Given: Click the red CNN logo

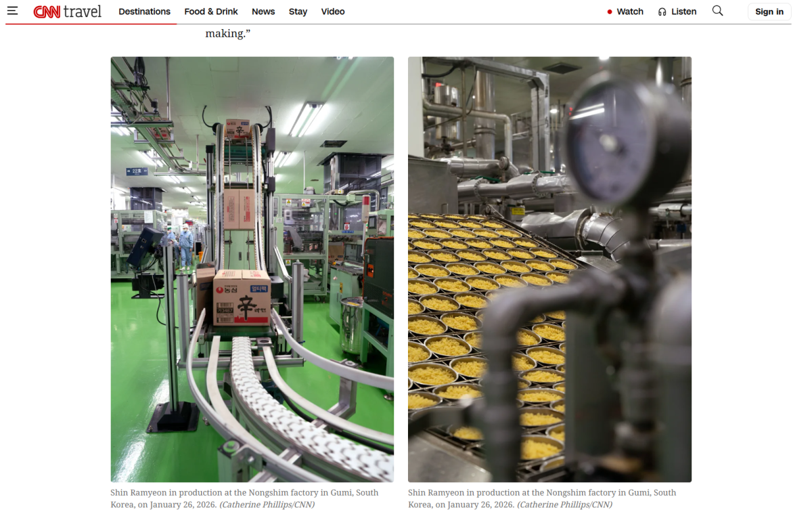Looking at the screenshot, I should [47, 12].
